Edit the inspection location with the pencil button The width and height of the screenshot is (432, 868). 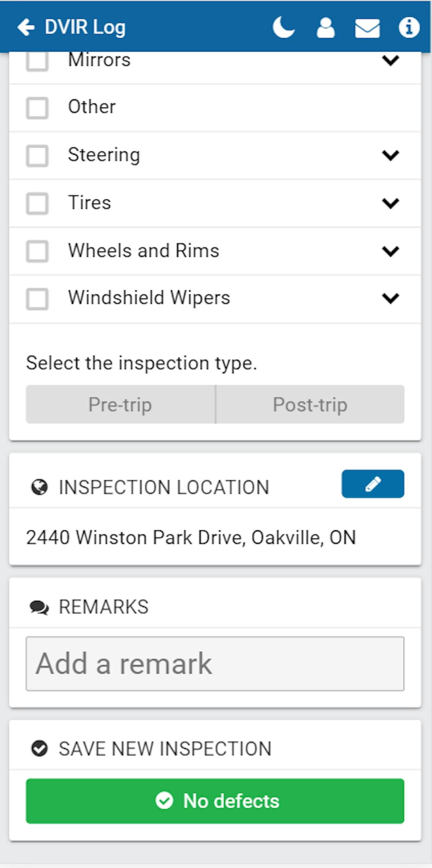point(372,484)
